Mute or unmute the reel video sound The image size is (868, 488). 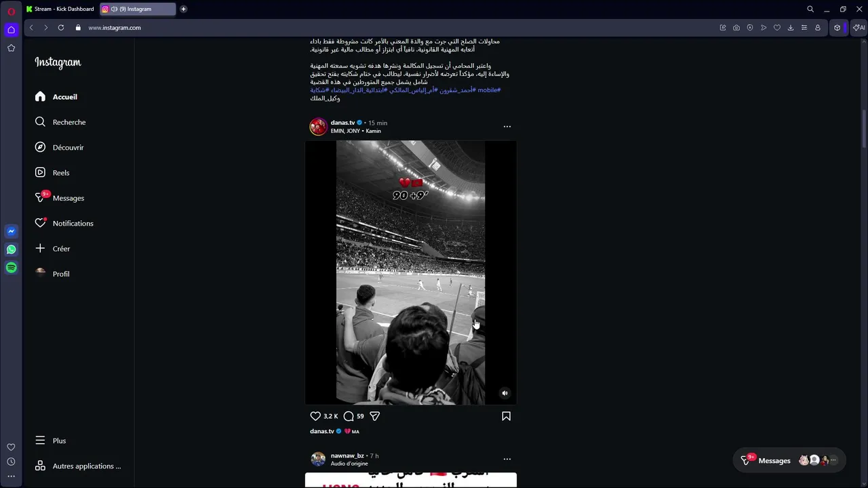(x=505, y=393)
